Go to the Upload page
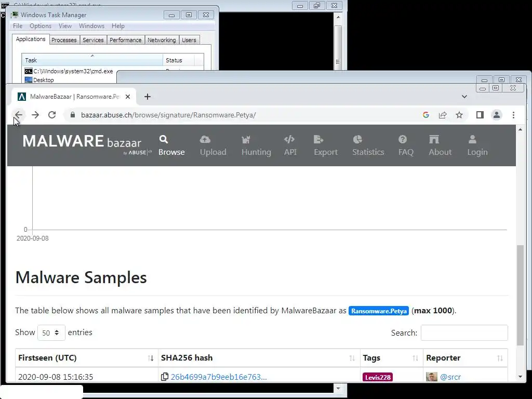 tap(213, 145)
